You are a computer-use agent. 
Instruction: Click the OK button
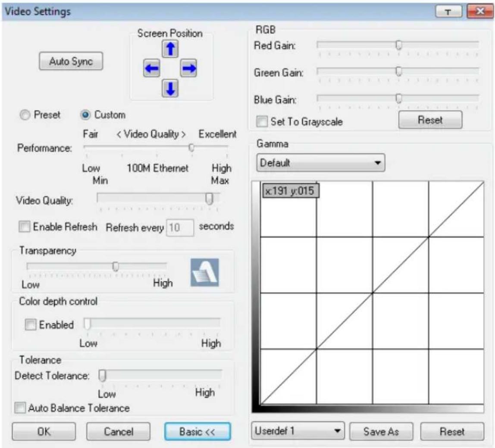(44, 432)
